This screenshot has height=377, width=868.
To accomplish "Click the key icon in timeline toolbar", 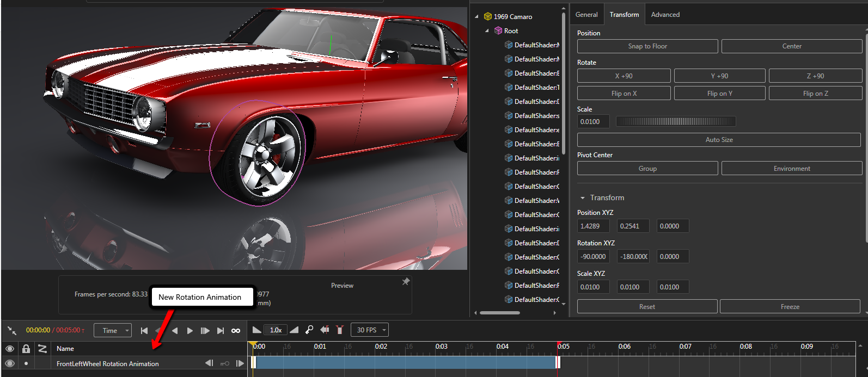I will 309,330.
